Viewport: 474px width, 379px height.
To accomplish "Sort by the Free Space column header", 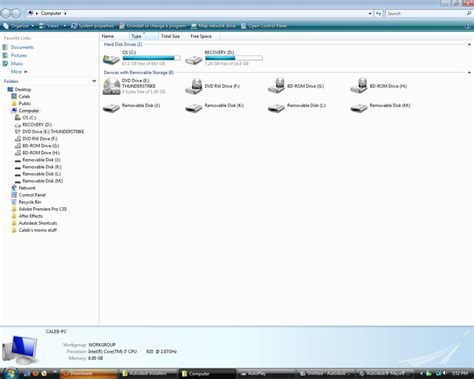I will coord(203,36).
